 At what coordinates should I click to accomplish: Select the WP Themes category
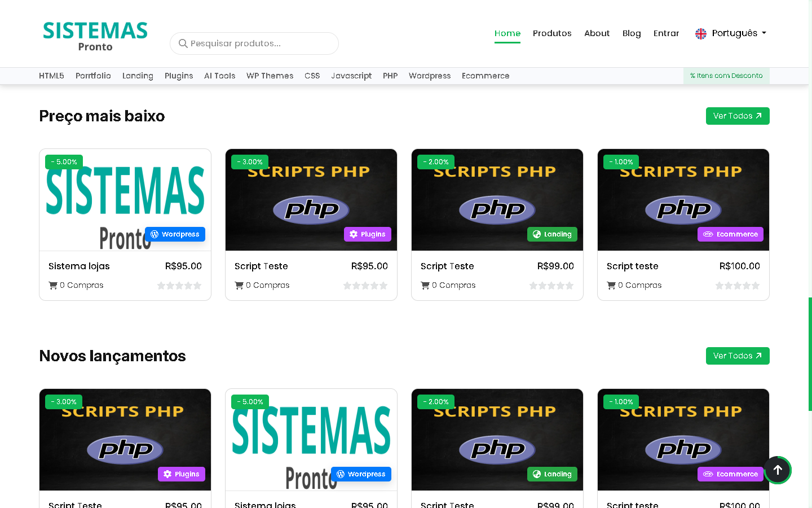pyautogui.click(x=270, y=76)
